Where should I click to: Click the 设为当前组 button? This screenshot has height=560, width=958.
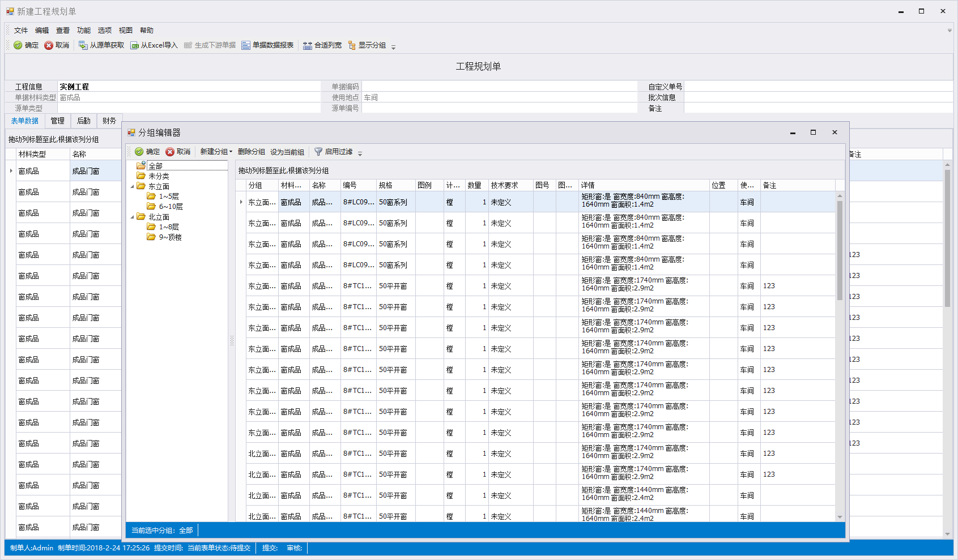(x=287, y=152)
